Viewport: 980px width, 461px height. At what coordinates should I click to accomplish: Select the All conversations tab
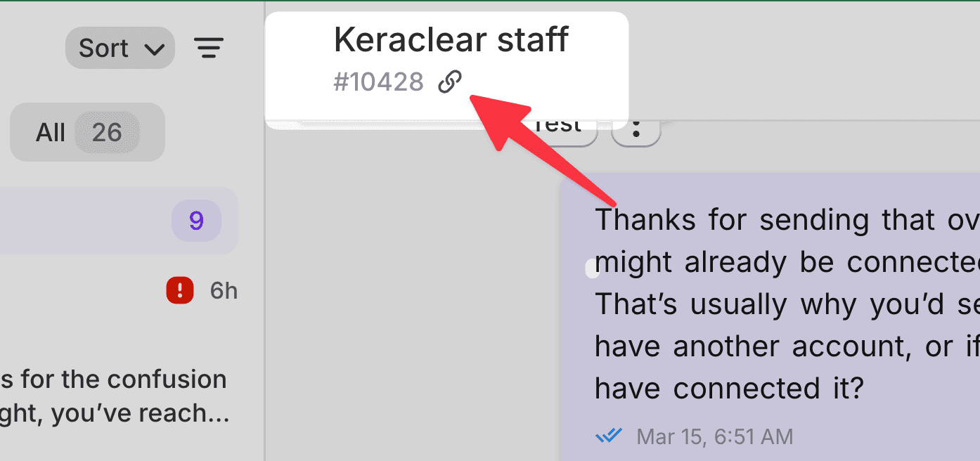point(87,132)
